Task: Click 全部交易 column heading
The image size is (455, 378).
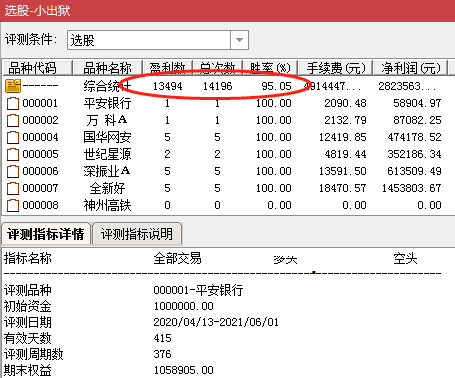Action: (177, 258)
